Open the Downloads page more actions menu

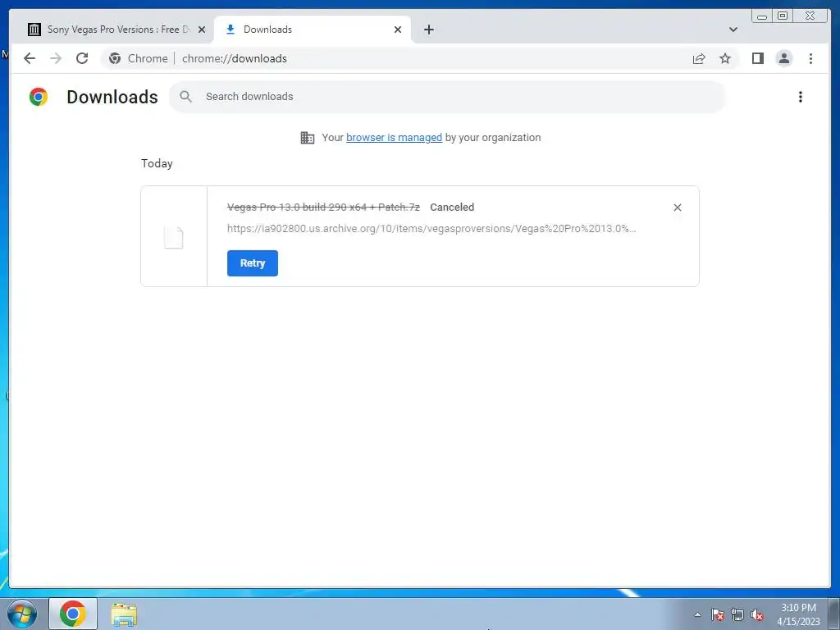point(801,97)
